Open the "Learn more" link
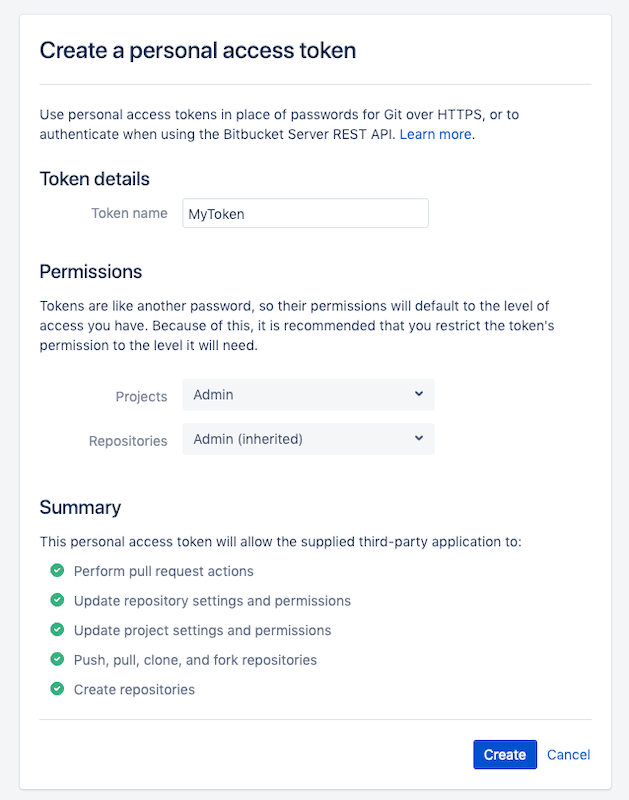 pyautogui.click(x=436, y=134)
